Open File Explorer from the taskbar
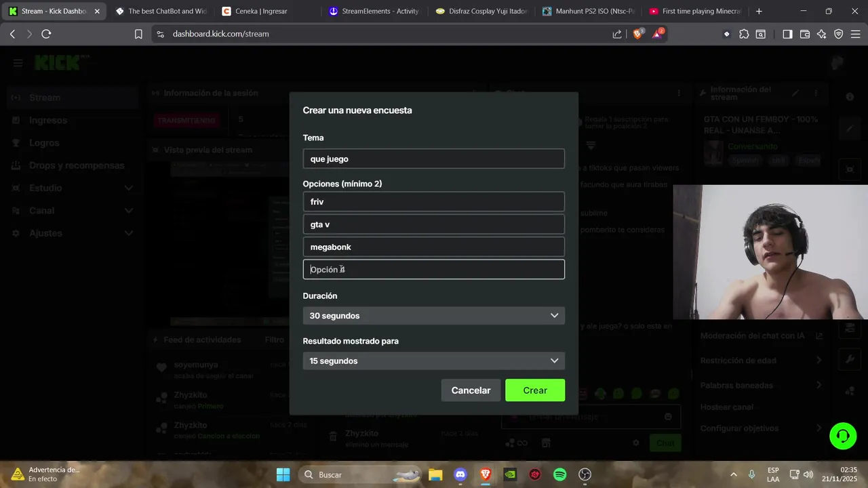Image resolution: width=868 pixels, height=488 pixels. coord(435,474)
